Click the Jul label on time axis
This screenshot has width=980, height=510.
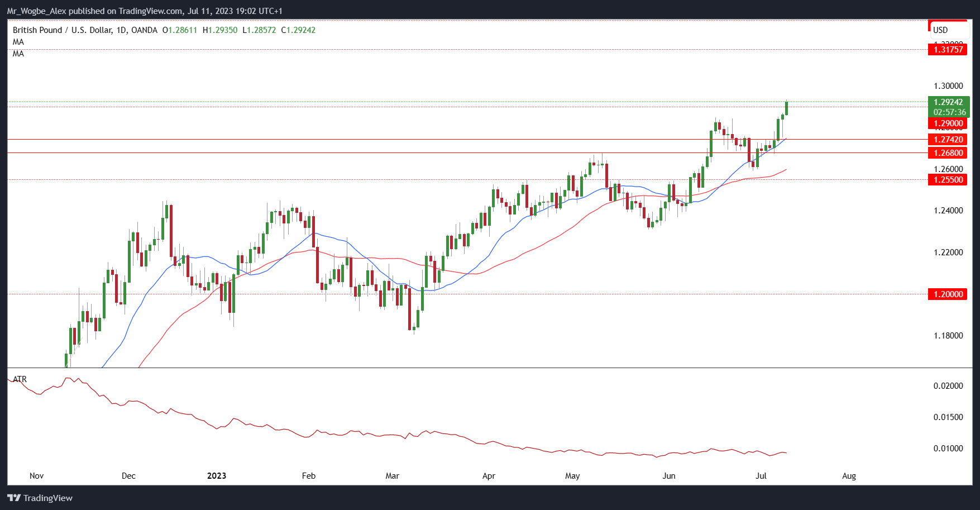(761, 476)
